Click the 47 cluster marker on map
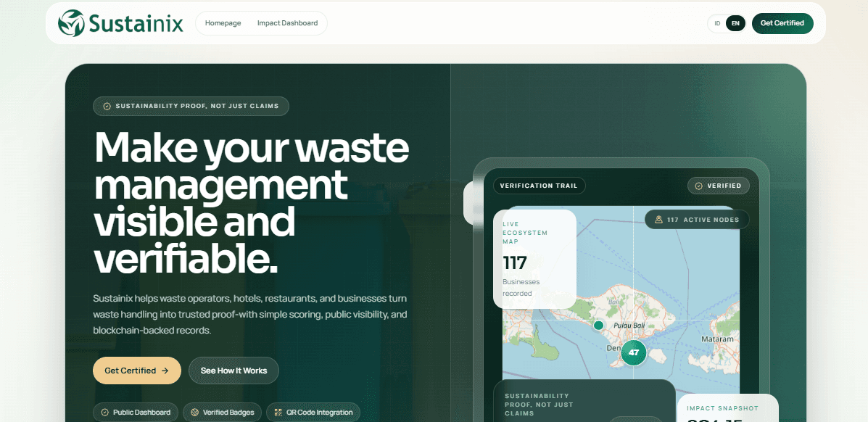 (x=634, y=352)
